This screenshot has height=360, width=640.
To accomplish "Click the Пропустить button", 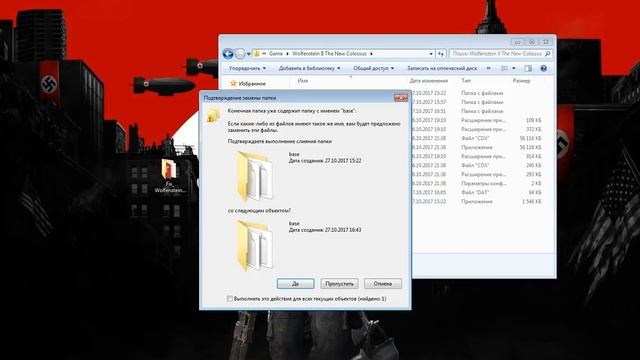I will tap(340, 283).
